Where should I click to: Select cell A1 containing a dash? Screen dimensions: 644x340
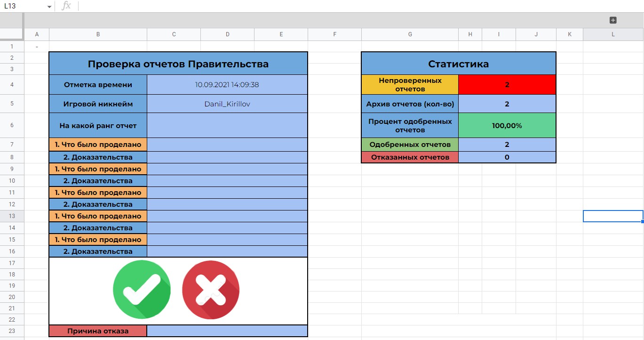point(37,46)
